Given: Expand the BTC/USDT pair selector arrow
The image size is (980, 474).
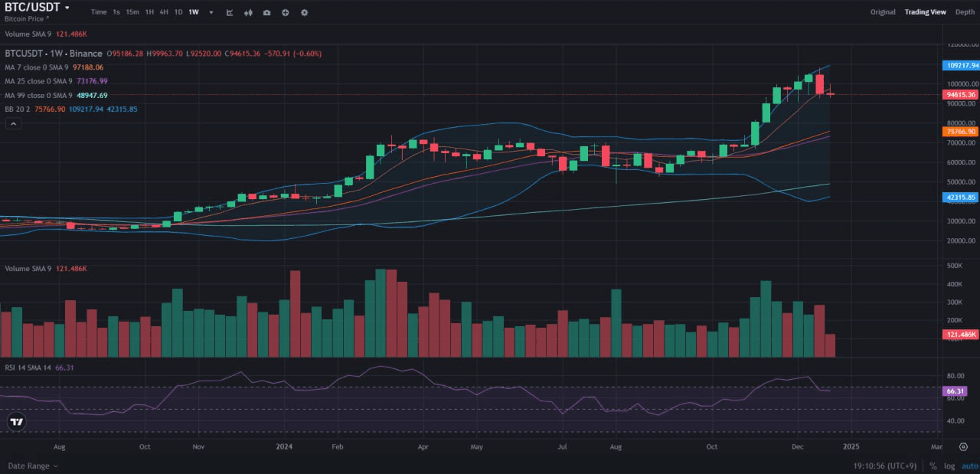Looking at the screenshot, I should tap(67, 8).
